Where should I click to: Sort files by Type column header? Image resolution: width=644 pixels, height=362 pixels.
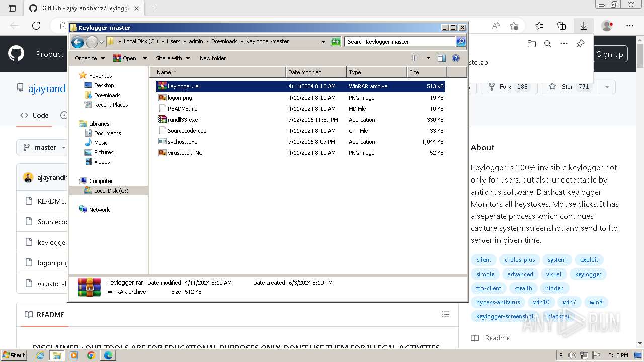point(376,72)
